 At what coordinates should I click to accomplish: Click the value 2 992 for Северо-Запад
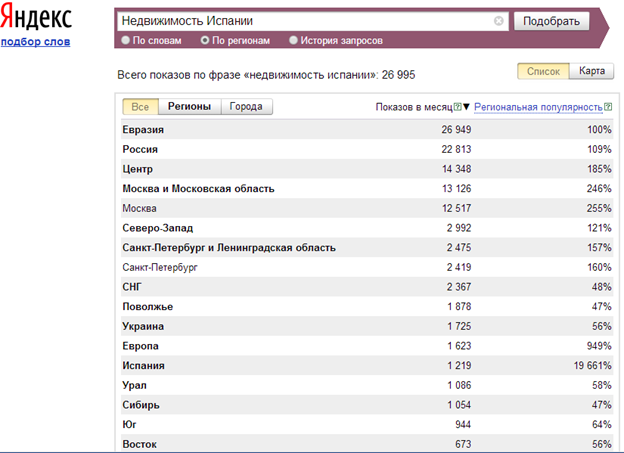click(459, 228)
